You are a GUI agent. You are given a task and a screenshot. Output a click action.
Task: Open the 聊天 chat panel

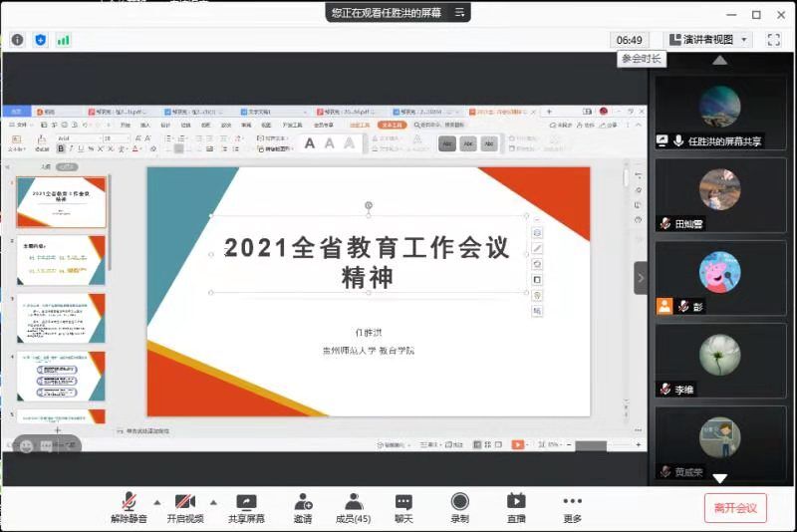point(403,507)
